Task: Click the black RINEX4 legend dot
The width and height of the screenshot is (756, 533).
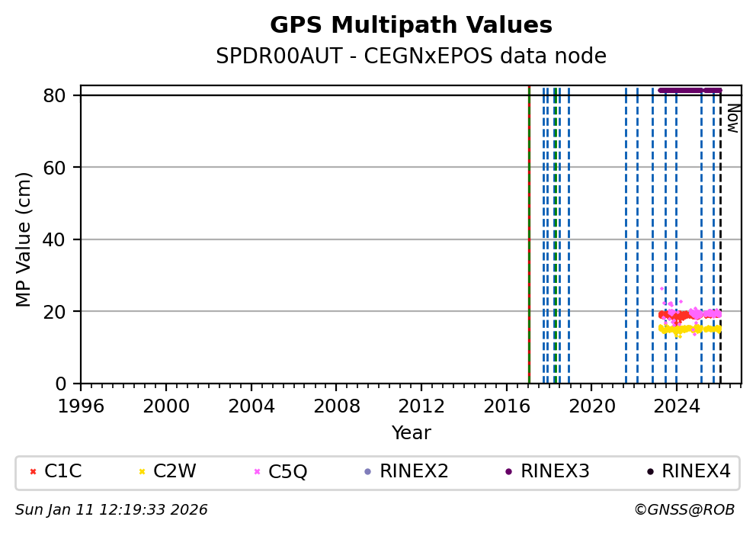Action: [649, 472]
